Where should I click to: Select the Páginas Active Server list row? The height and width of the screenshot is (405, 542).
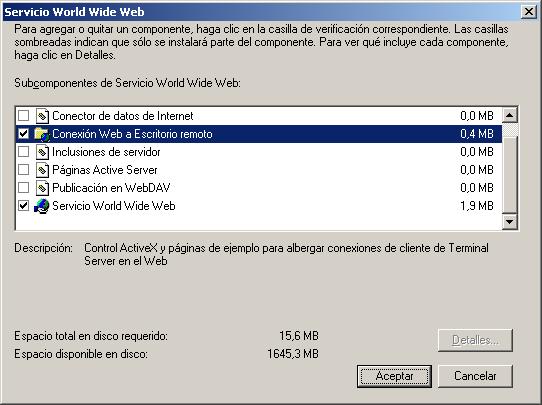pos(259,170)
